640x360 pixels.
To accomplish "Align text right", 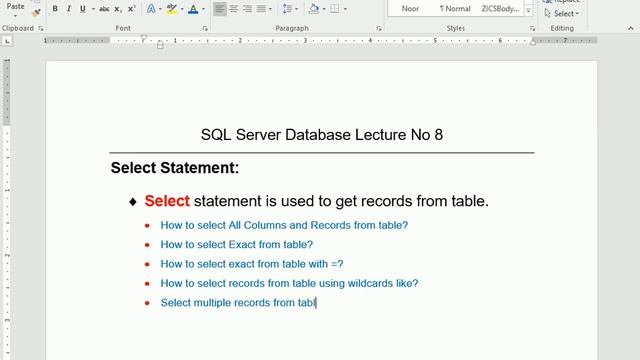I will pyautogui.click(x=247, y=9).
